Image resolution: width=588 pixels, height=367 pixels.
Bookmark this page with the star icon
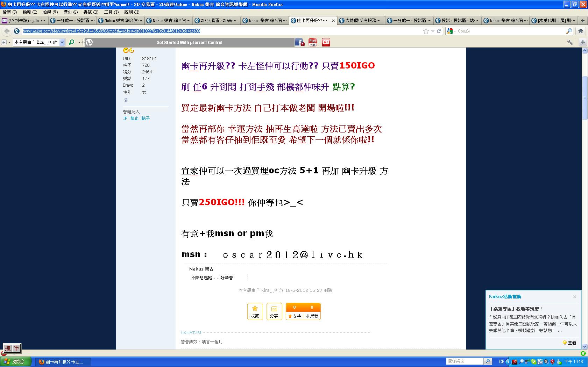pos(426,31)
